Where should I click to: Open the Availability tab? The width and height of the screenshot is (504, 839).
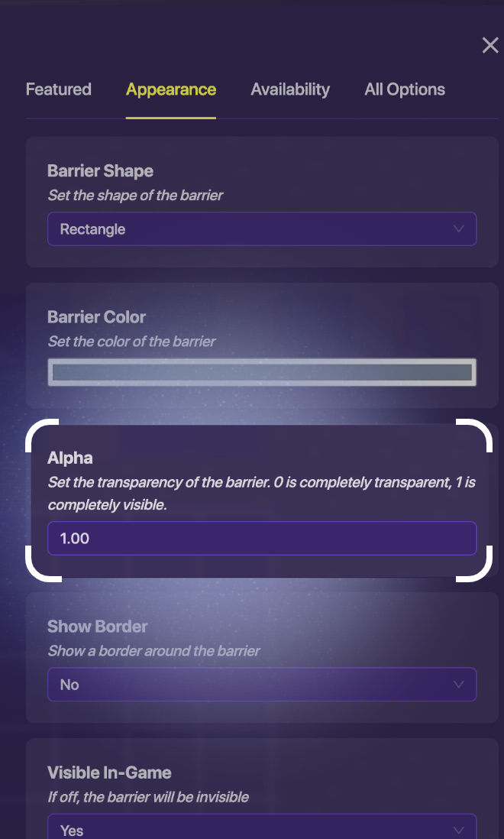point(290,89)
